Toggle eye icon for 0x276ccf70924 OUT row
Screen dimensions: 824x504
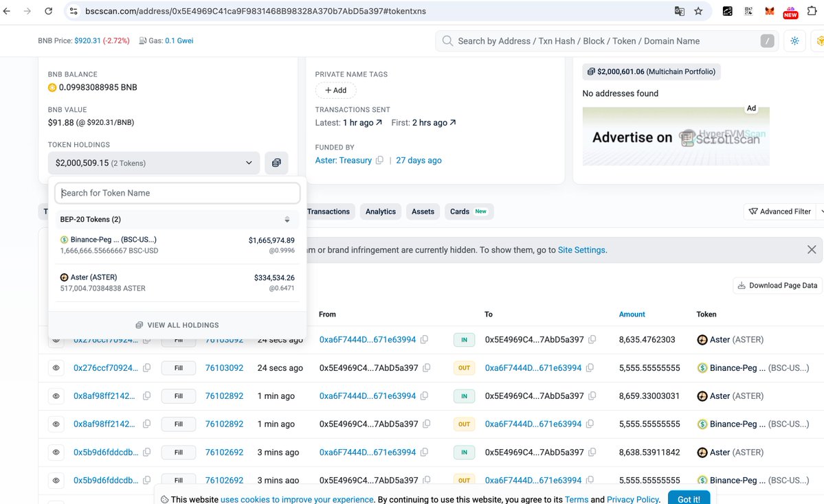pyautogui.click(x=56, y=368)
